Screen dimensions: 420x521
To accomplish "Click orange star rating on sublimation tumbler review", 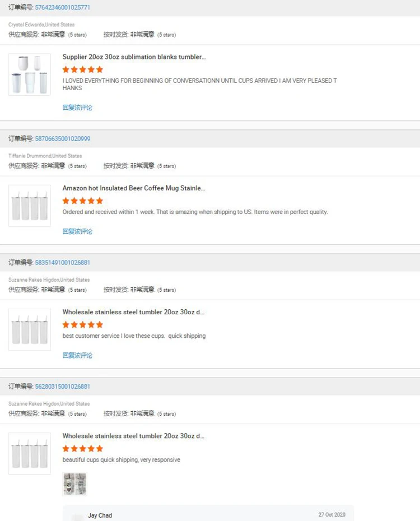I will (83, 69).
